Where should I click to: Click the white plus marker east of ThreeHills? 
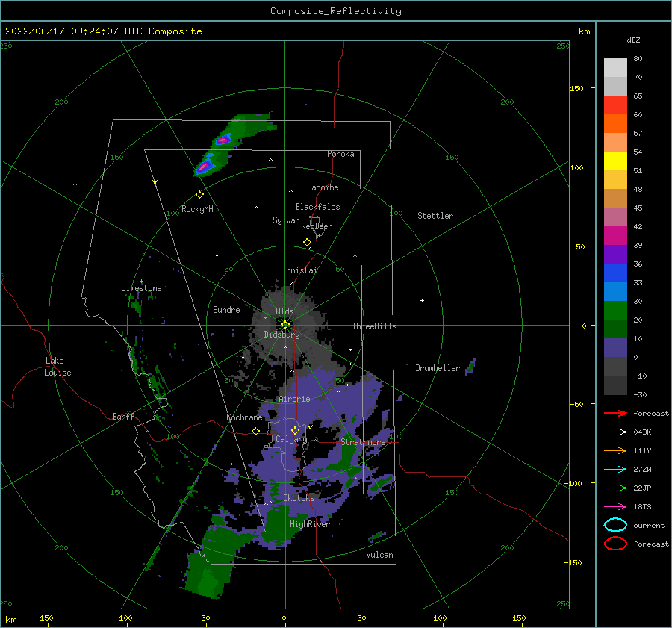(x=422, y=300)
